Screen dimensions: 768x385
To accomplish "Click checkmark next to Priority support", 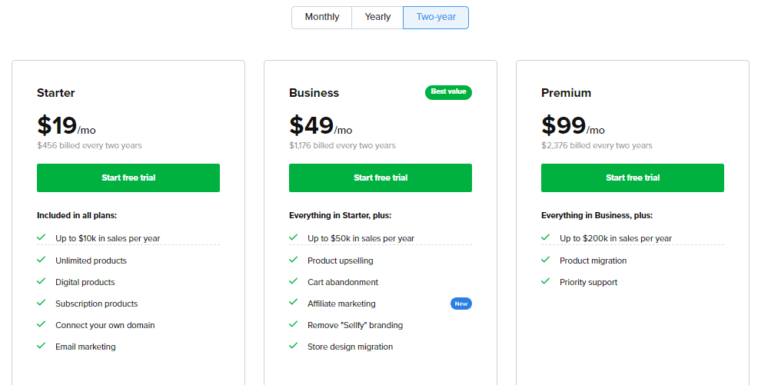I will tap(546, 281).
